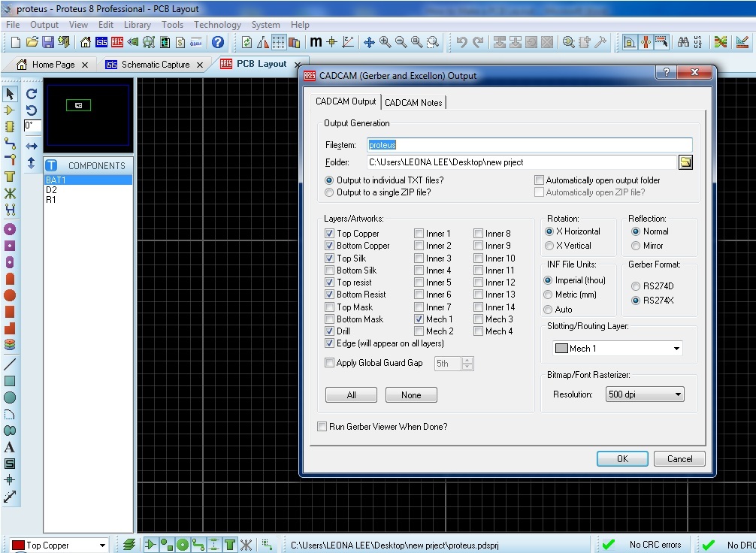Switch to the CADCAM Notes tab
The height and width of the screenshot is (553, 756).
click(x=413, y=102)
